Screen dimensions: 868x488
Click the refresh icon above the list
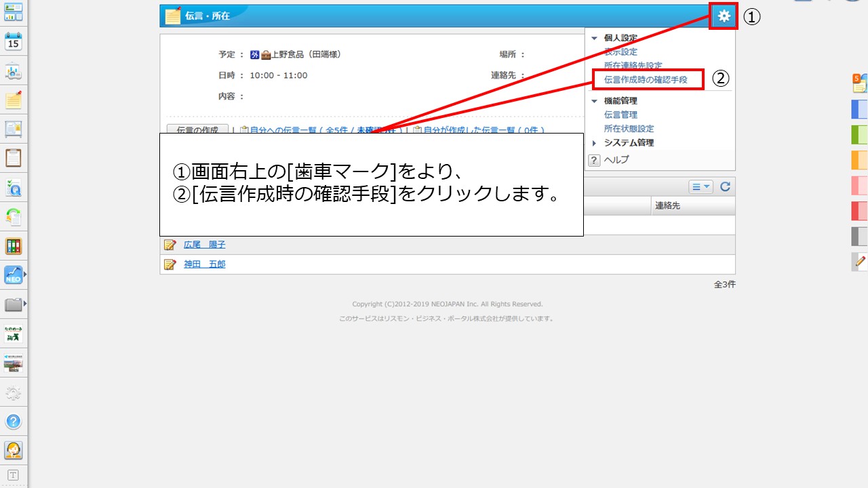(x=725, y=187)
